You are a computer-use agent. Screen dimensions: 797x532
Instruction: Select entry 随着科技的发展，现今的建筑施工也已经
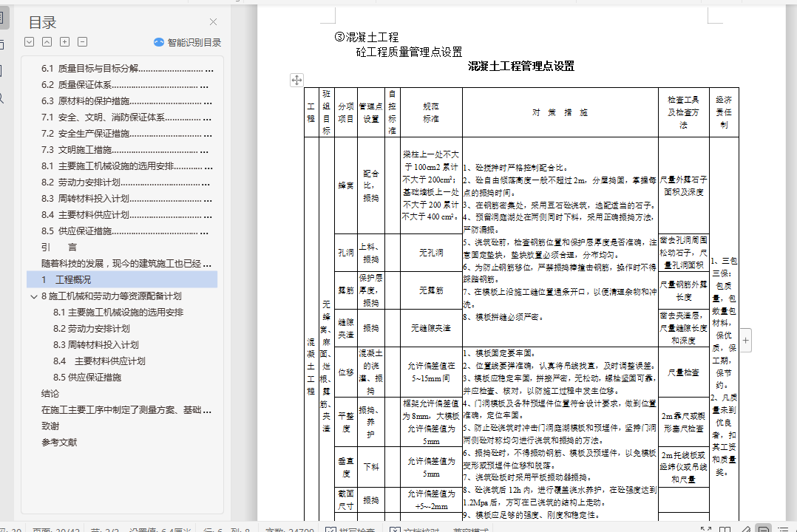click(126, 264)
